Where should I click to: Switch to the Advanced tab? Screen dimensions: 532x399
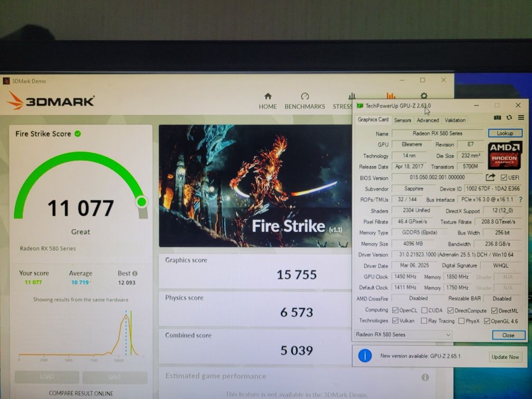coord(427,120)
